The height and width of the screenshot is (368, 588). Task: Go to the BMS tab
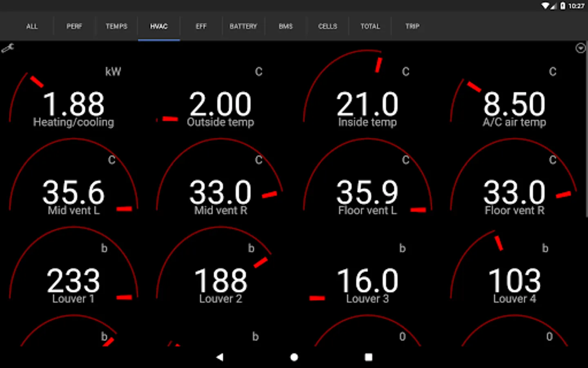[286, 26]
